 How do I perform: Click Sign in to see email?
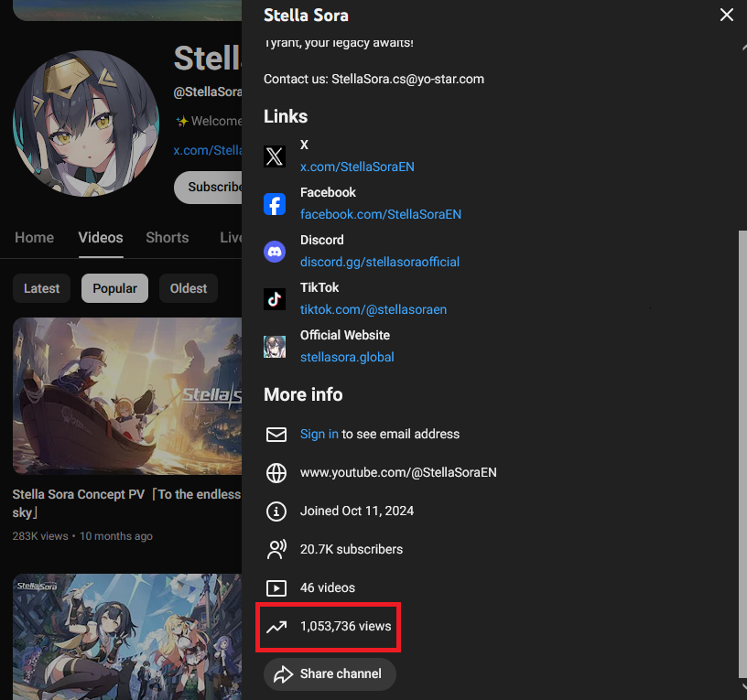click(x=319, y=434)
